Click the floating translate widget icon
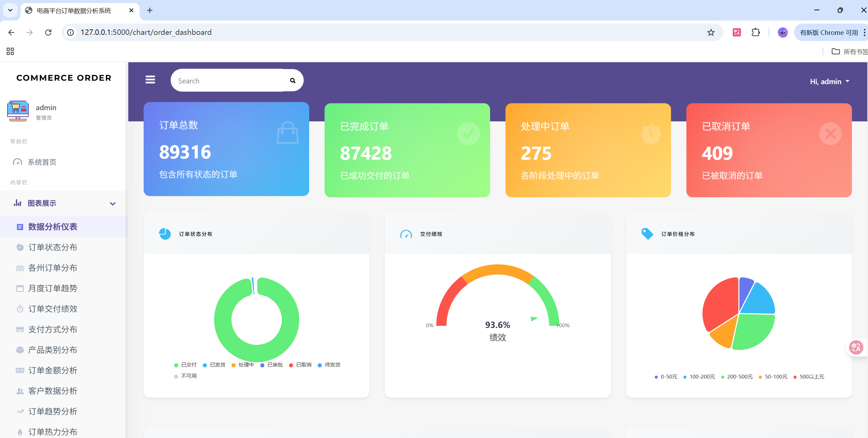 tap(856, 347)
